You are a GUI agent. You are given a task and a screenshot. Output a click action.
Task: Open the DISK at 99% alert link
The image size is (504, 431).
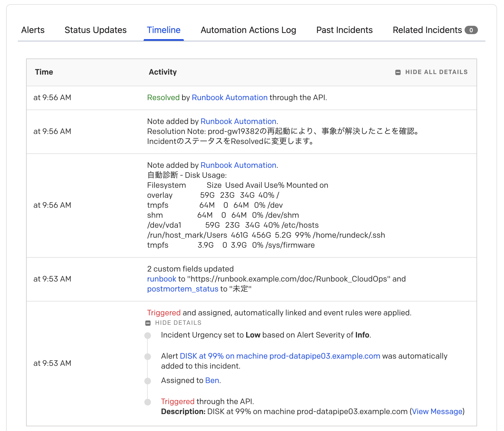(x=280, y=356)
